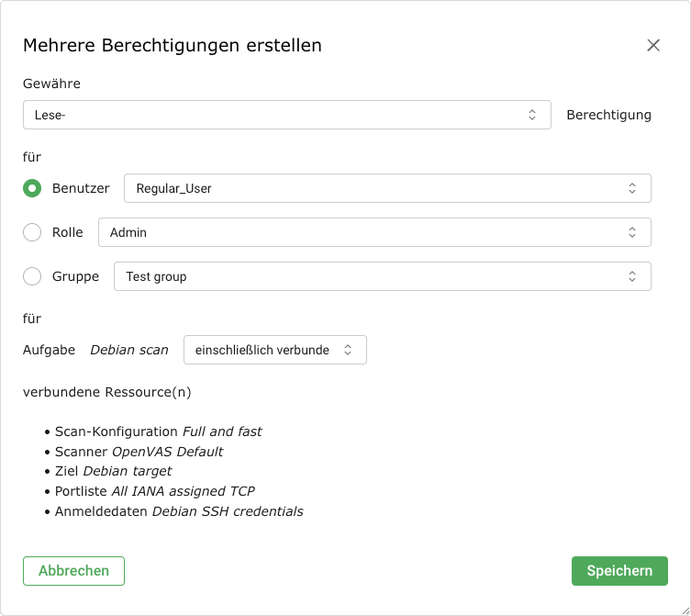Click the chevron arrows in Test group selector
Viewport: 691px width, 616px height.
pos(632,276)
